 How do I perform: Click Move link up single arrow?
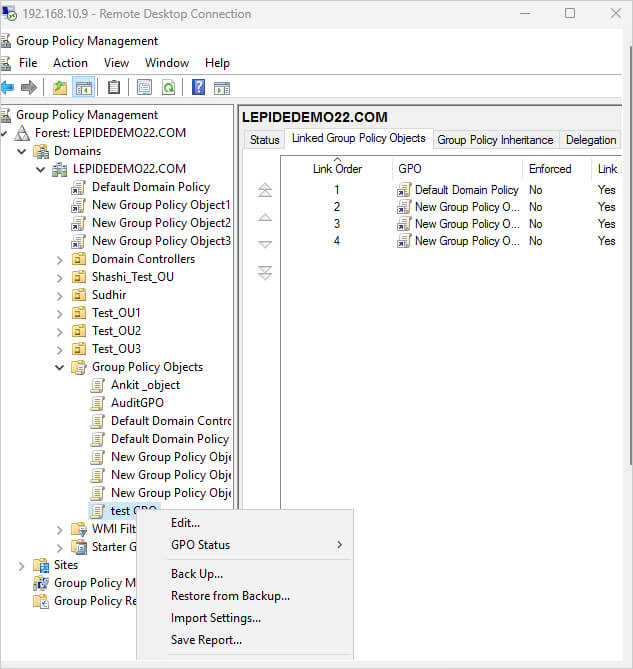265,218
